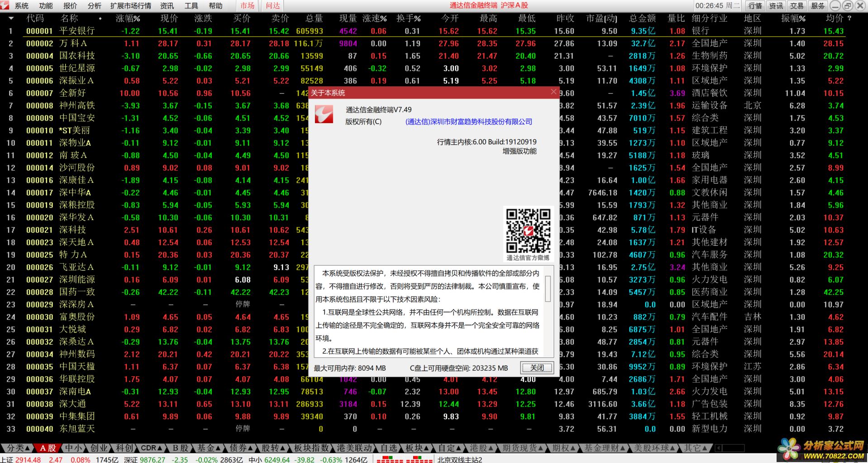Open the 功能 menu
868x463 pixels.
(46, 6)
